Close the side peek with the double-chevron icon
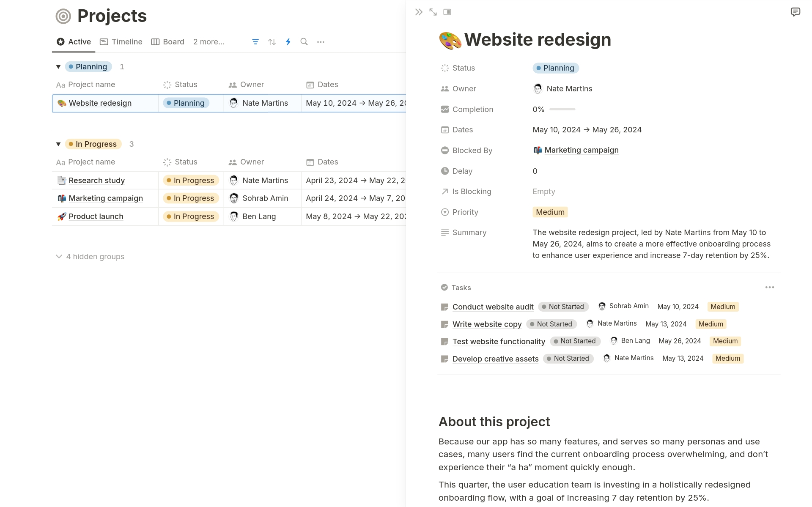The image size is (812, 507). [418, 12]
